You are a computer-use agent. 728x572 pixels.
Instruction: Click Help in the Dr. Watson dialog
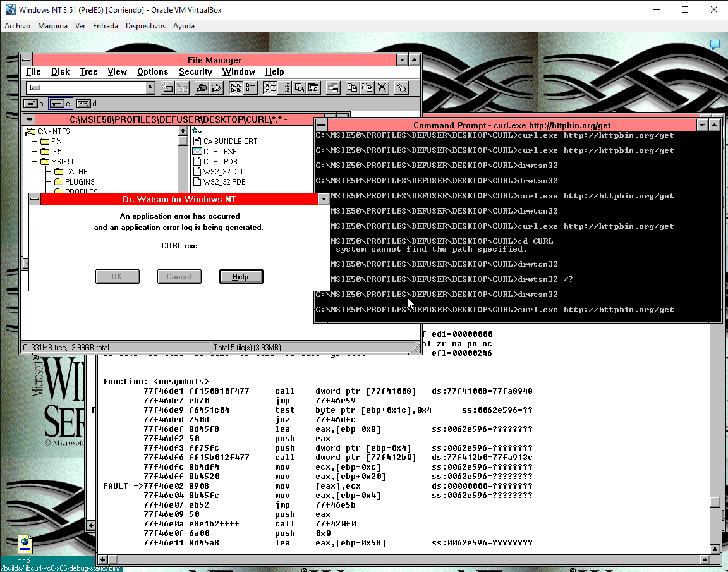241,276
